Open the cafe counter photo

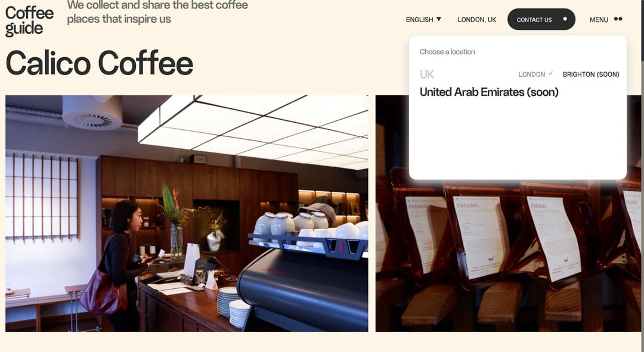pos(187,213)
